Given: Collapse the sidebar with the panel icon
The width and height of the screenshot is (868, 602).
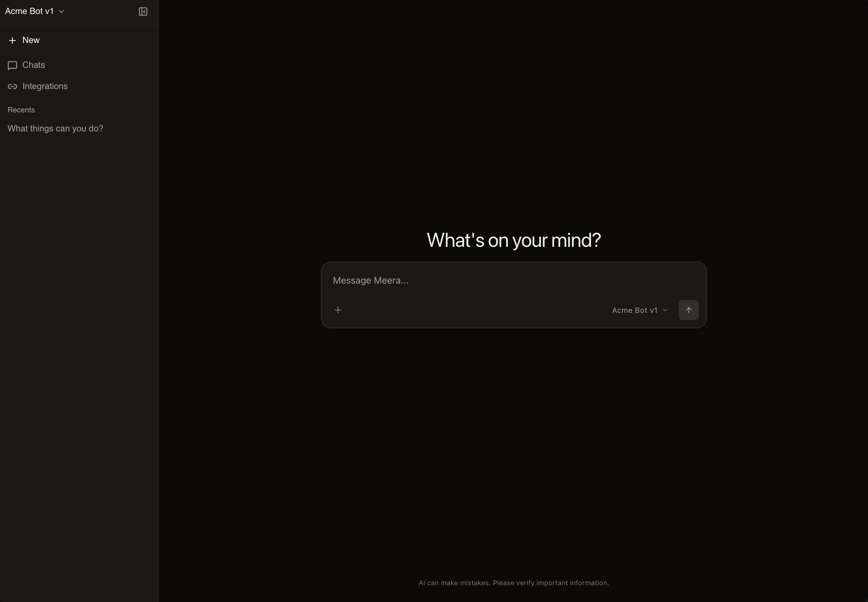Looking at the screenshot, I should pyautogui.click(x=143, y=12).
